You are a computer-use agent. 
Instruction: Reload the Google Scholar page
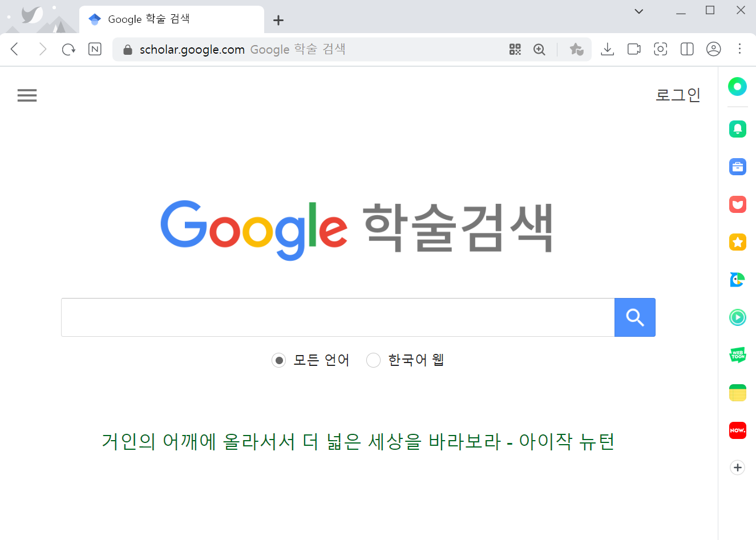pos(68,49)
